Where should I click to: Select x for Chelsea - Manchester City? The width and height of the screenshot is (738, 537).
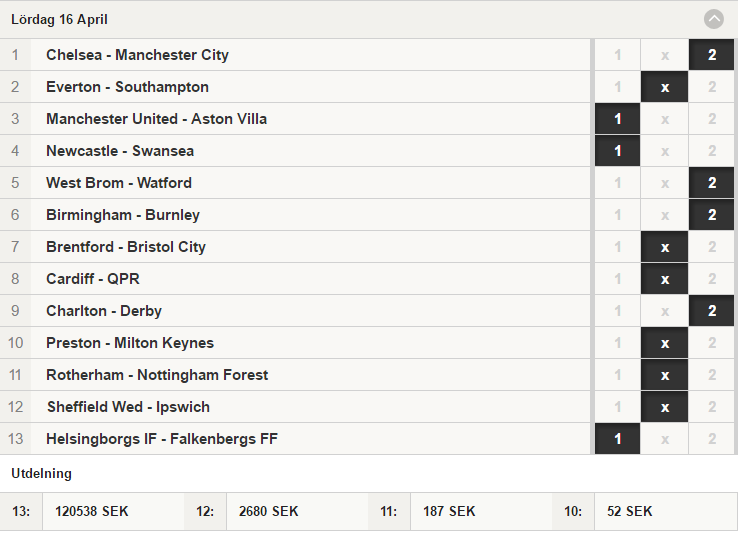(665, 55)
